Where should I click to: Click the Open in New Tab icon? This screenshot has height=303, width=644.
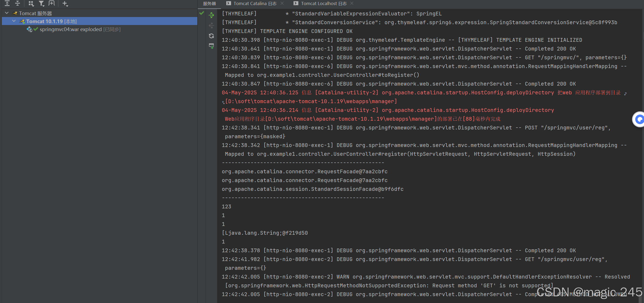[52, 3]
